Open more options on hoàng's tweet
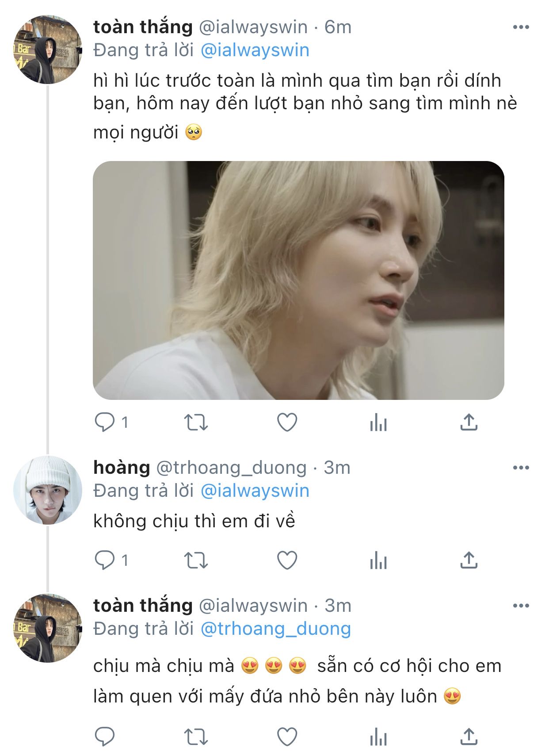 (521, 468)
